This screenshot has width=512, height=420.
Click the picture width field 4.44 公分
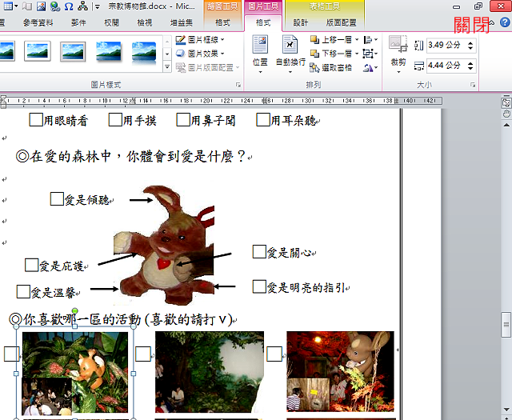pyautogui.click(x=446, y=66)
